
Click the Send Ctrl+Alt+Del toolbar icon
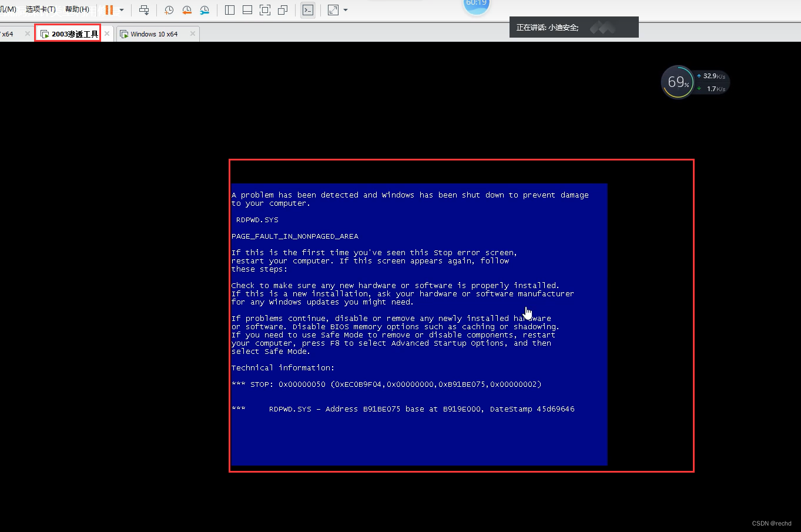144,10
